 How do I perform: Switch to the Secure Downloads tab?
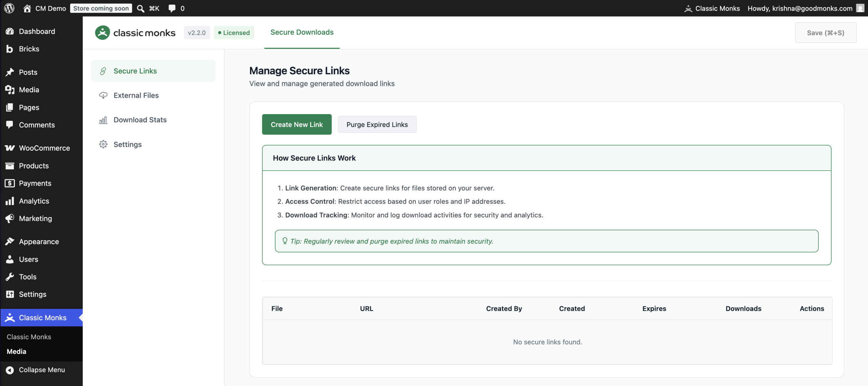pos(302,32)
